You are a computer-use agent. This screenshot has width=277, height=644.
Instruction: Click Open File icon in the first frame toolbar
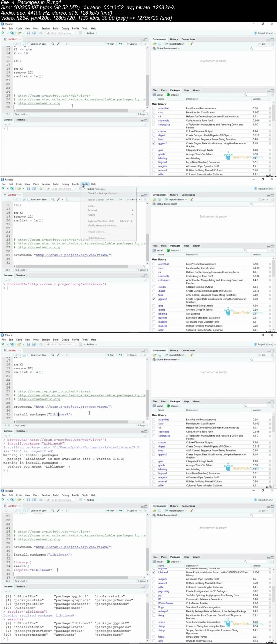tap(19, 33)
